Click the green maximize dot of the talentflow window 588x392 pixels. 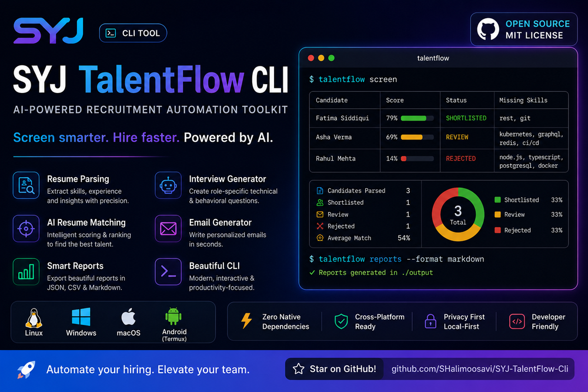pos(332,58)
